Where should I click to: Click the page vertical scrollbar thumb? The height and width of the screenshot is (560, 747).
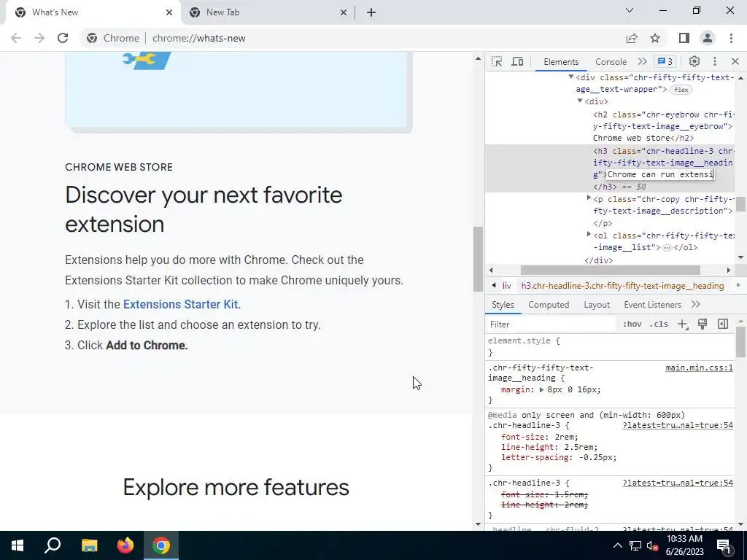pos(478,260)
